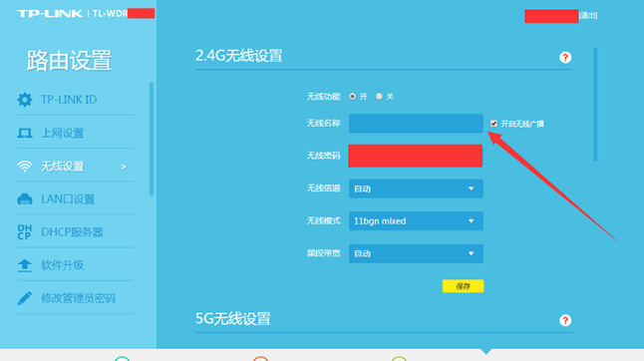Viewport: 644px width, 361px height.
Task: Click the 无线密码 input field
Action: coord(416,156)
